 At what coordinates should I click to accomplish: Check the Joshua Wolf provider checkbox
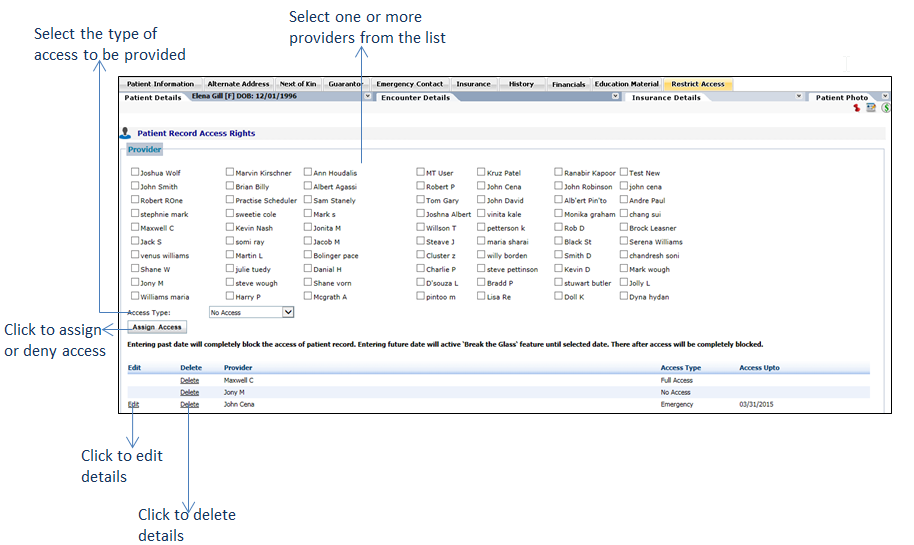135,172
